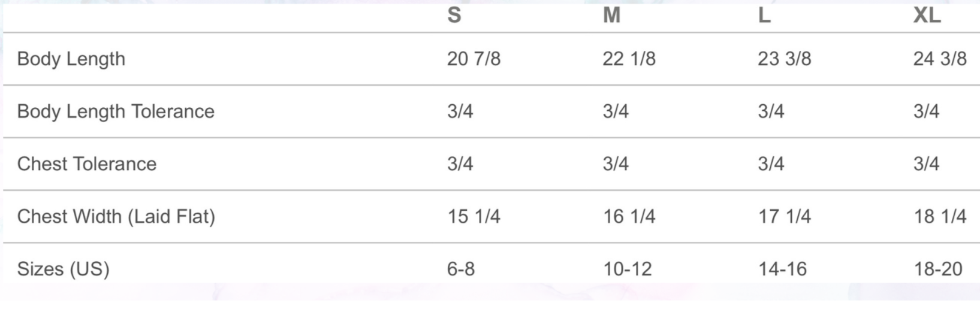Click the 15 1/4 chest width value
Screen dimensions: 980x309
coord(474,216)
